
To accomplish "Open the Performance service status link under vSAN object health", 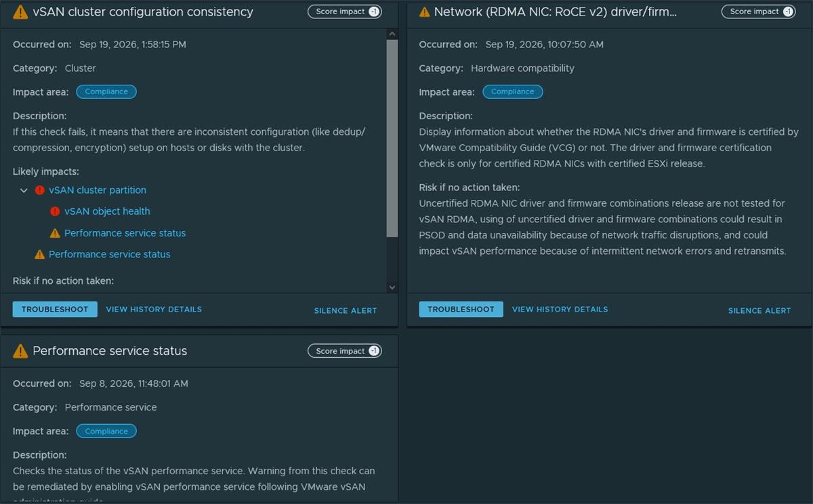I will point(125,233).
